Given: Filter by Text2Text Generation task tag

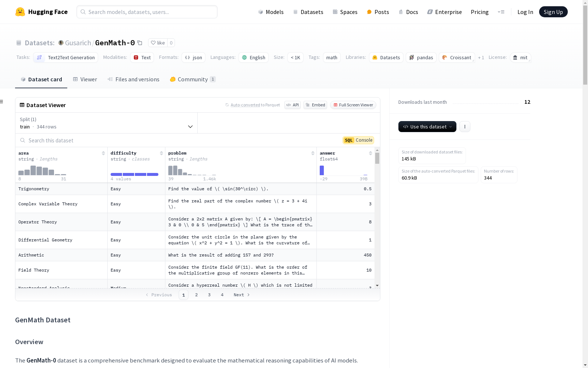Looking at the screenshot, I should pyautogui.click(x=65, y=57).
